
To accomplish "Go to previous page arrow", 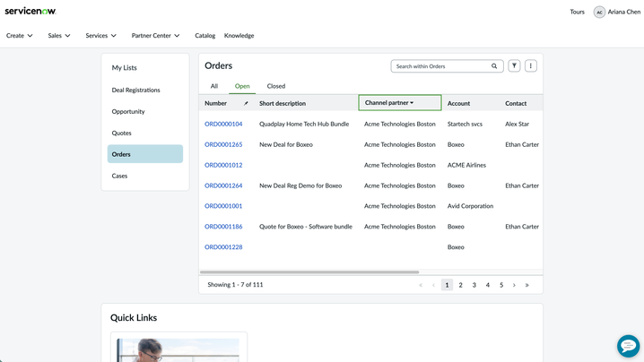I will point(433,285).
